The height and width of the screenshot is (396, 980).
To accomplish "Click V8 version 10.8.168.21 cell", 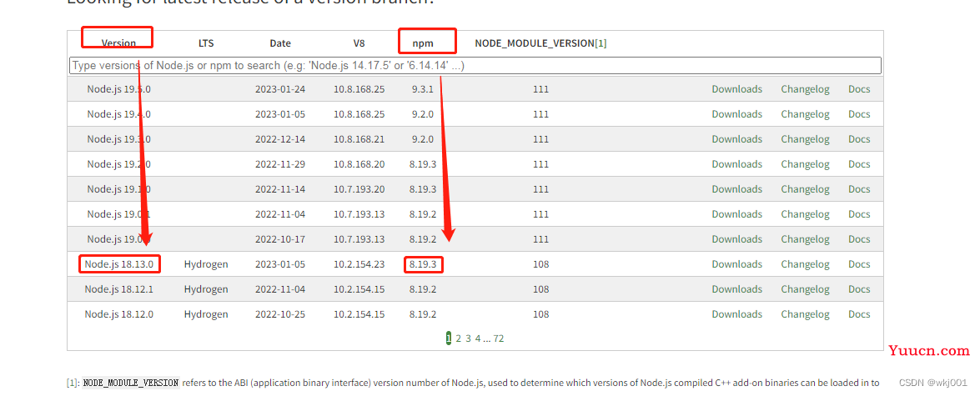I will [359, 139].
